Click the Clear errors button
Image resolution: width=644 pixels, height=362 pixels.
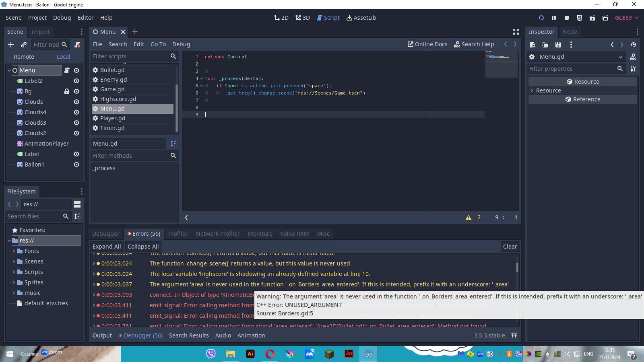(510, 247)
